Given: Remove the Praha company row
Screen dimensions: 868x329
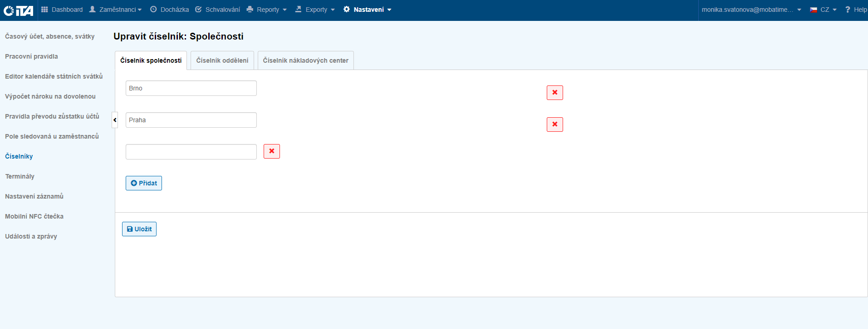Looking at the screenshot, I should point(554,125).
